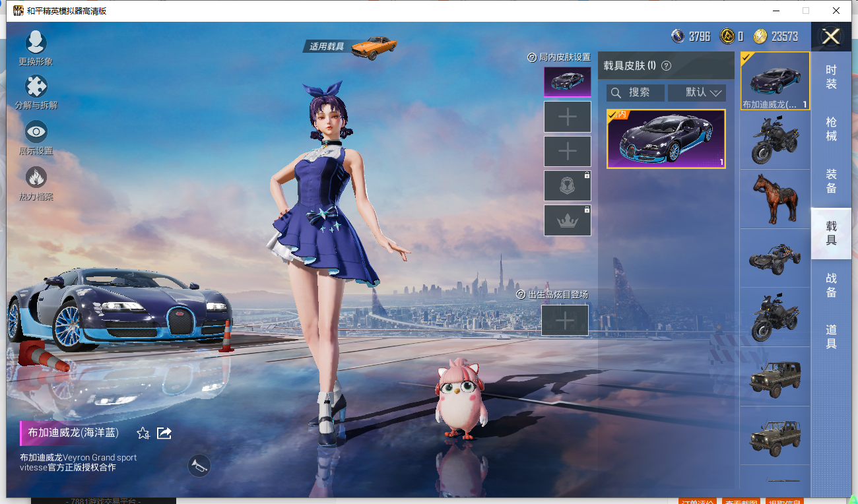The width and height of the screenshot is (858, 504).
Task: Open 热力档案 flame icon
Action: [36, 177]
